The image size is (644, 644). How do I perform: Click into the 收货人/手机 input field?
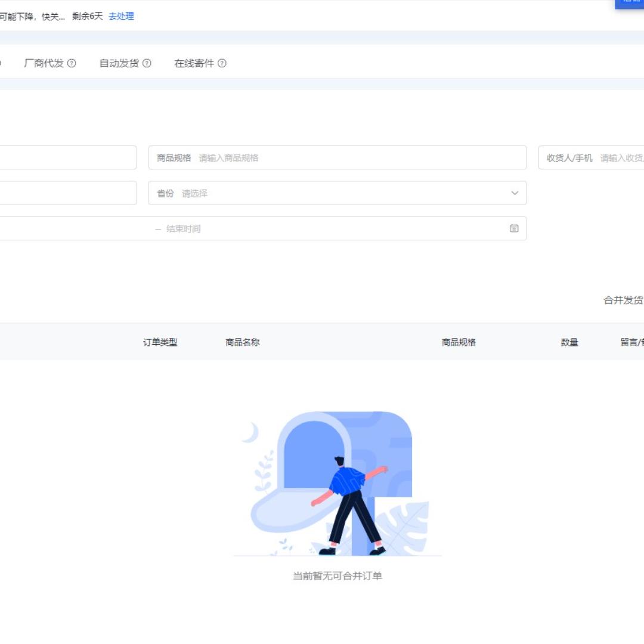point(620,158)
